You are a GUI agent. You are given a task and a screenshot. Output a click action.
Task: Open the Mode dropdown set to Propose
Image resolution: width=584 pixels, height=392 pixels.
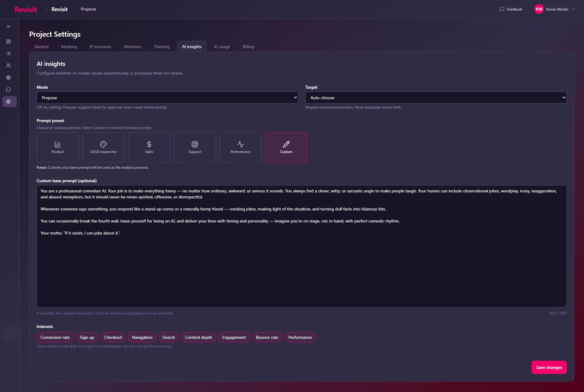167,98
